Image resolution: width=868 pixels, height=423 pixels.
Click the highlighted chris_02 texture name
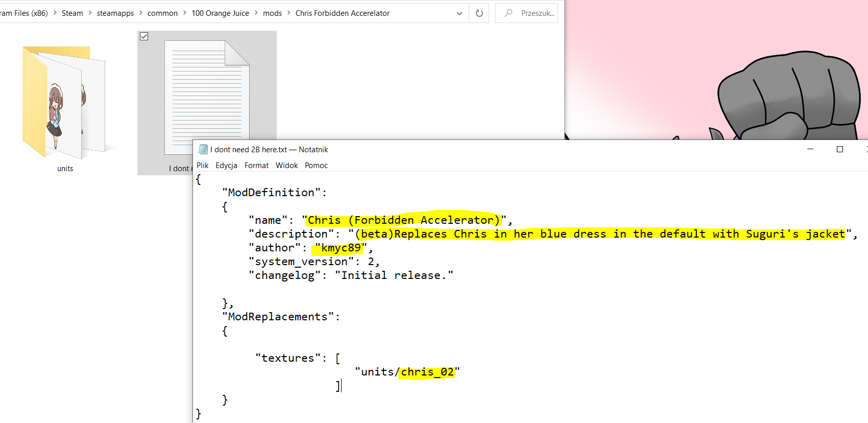coord(427,372)
